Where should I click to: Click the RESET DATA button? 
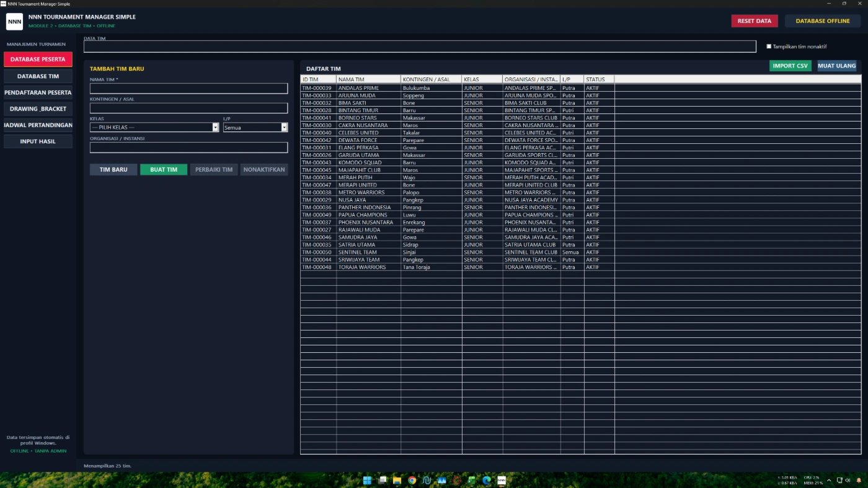coord(755,21)
